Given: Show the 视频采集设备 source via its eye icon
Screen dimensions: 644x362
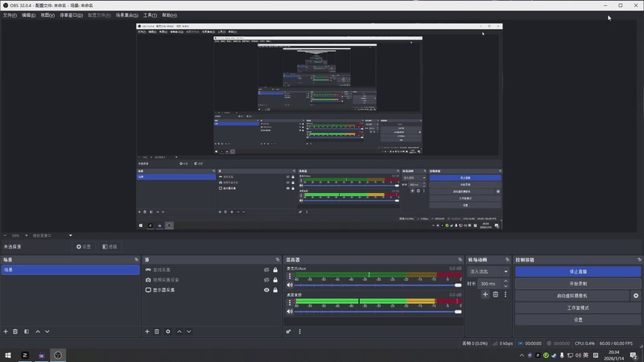Looking at the screenshot, I should click(x=266, y=280).
